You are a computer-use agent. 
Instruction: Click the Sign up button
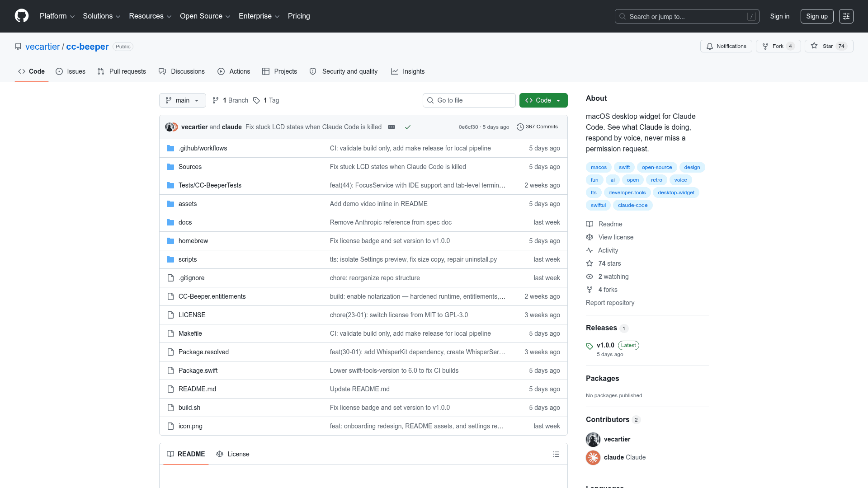click(816, 16)
